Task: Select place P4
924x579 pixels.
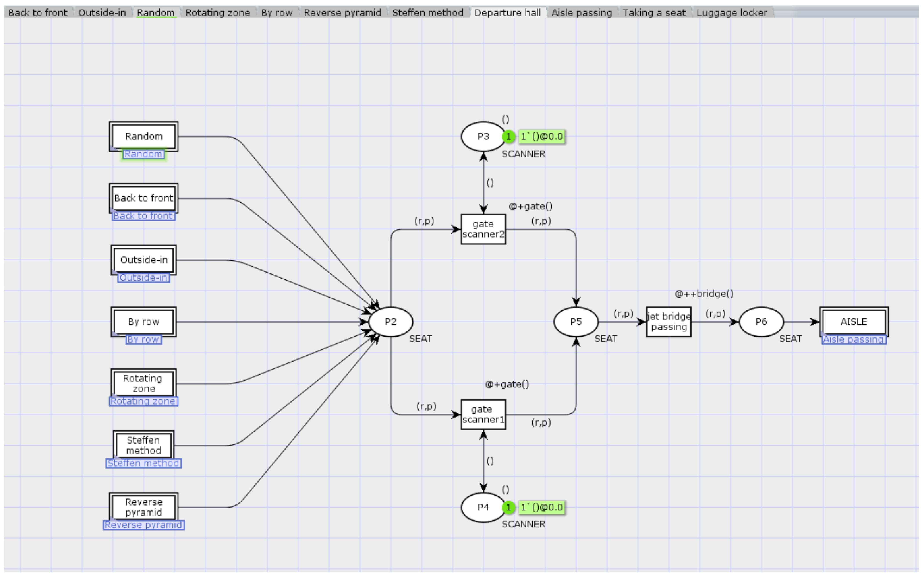Action: pos(483,507)
